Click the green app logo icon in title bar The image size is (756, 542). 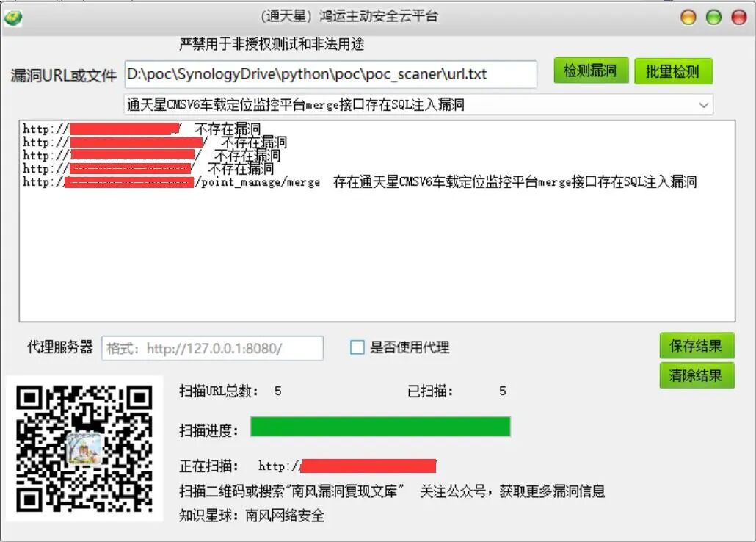point(12,18)
